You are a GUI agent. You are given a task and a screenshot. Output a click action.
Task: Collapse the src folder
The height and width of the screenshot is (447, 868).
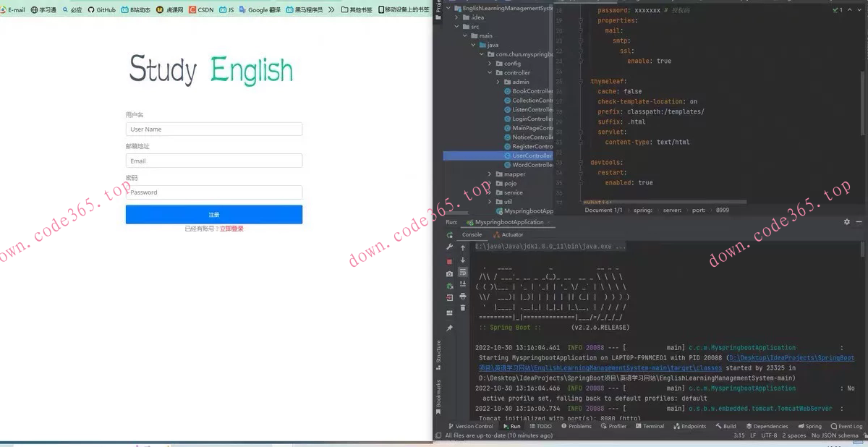[457, 27]
